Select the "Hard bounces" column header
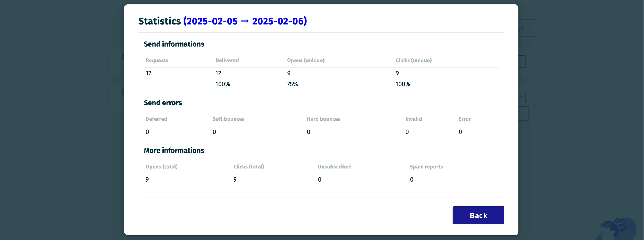 pyautogui.click(x=323, y=119)
